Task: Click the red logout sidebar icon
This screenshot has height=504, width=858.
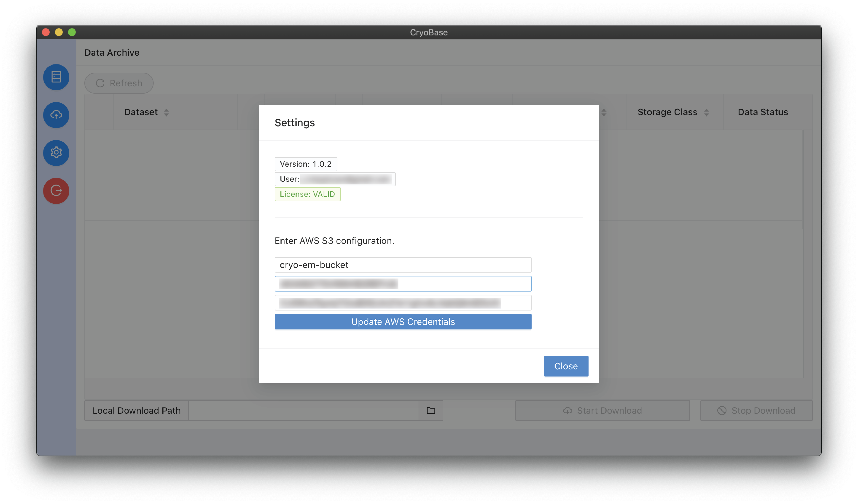Action: (56, 191)
